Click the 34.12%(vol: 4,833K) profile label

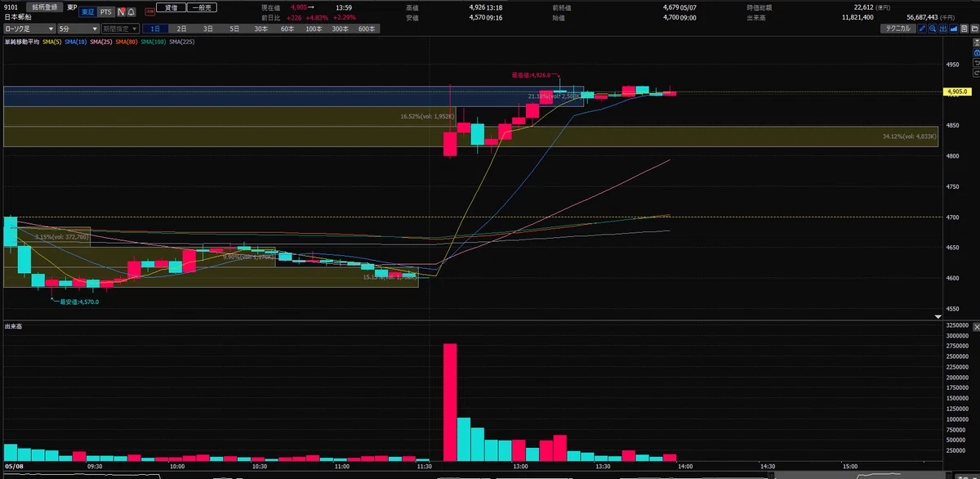click(910, 137)
